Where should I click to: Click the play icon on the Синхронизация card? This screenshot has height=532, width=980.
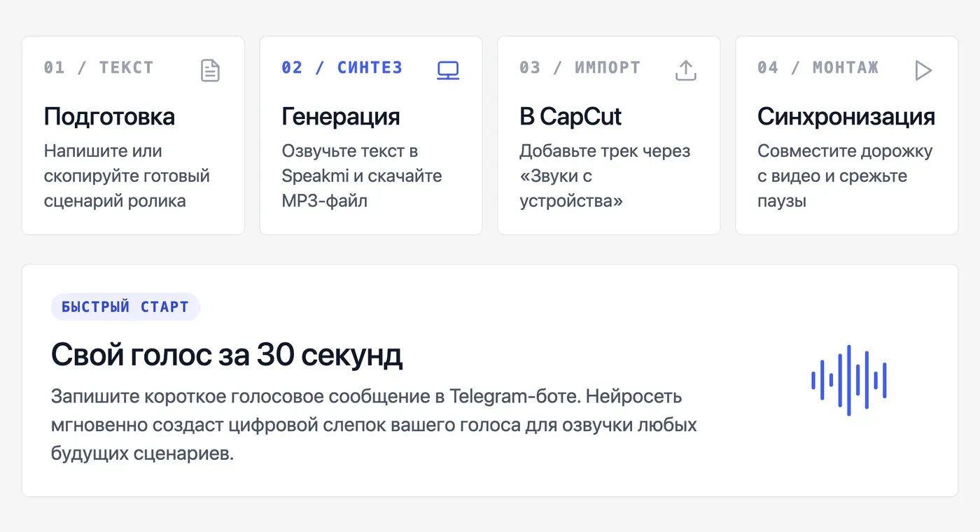924,70
